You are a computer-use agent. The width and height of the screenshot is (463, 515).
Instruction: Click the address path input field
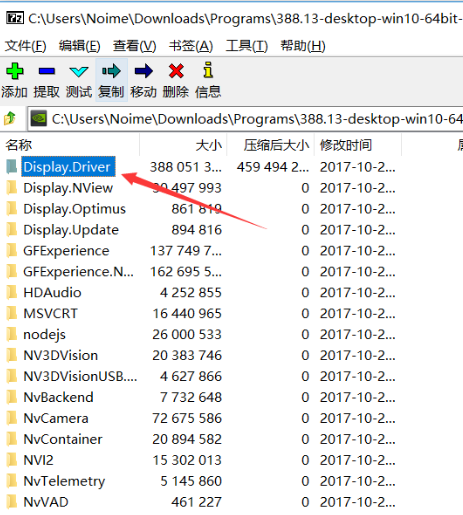pos(245,119)
